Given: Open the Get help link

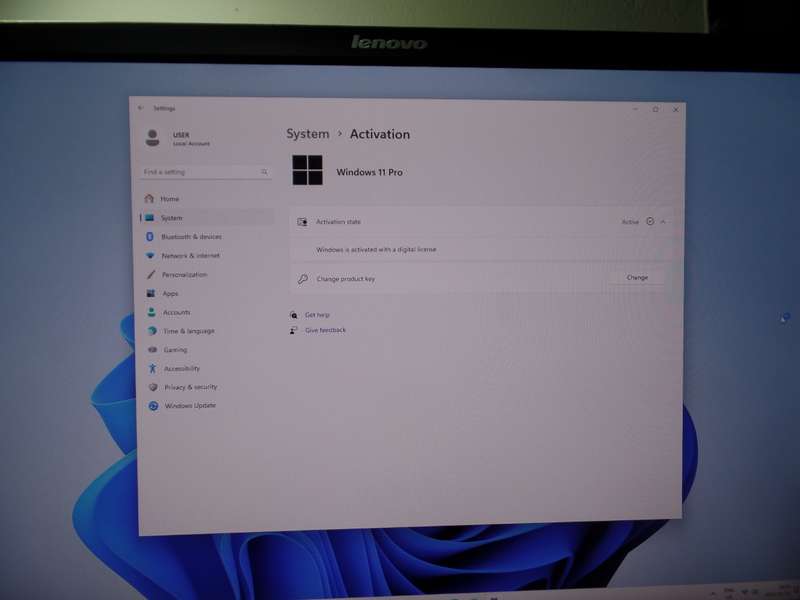Looking at the screenshot, I should (x=317, y=315).
